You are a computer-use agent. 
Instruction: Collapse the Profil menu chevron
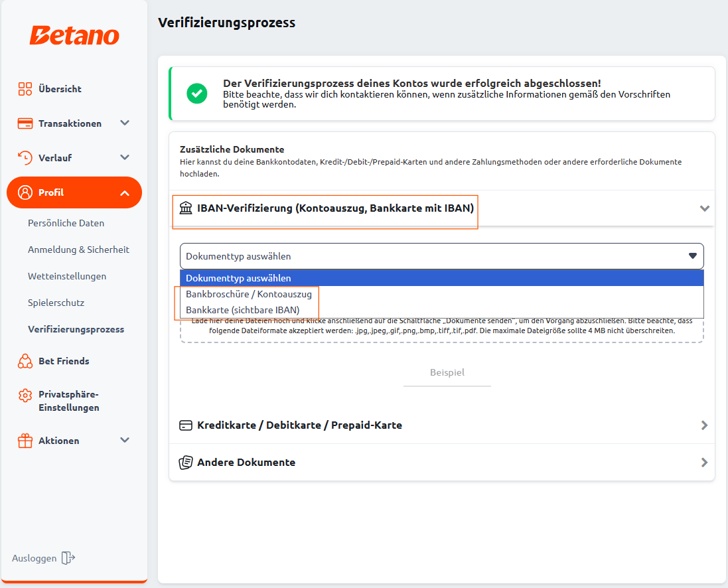(124, 193)
